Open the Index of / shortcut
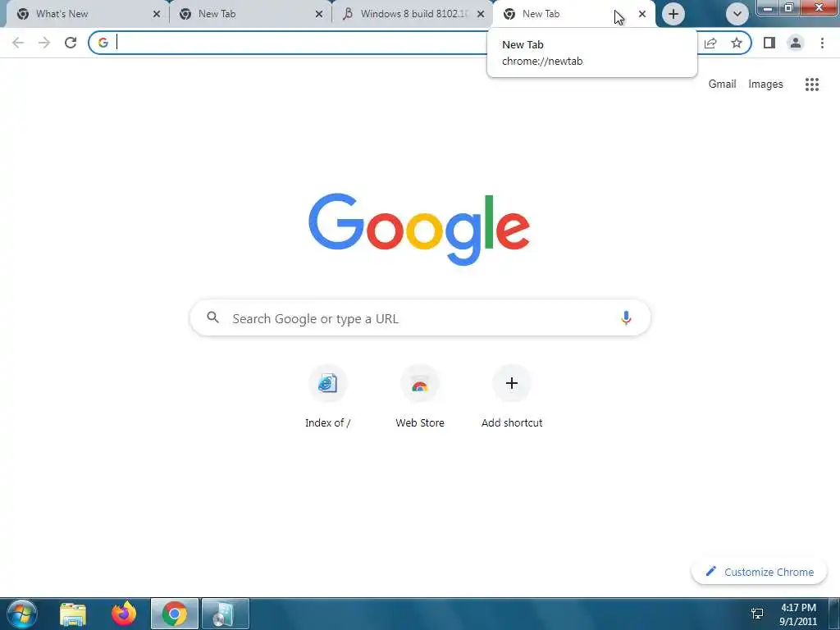 tap(328, 397)
